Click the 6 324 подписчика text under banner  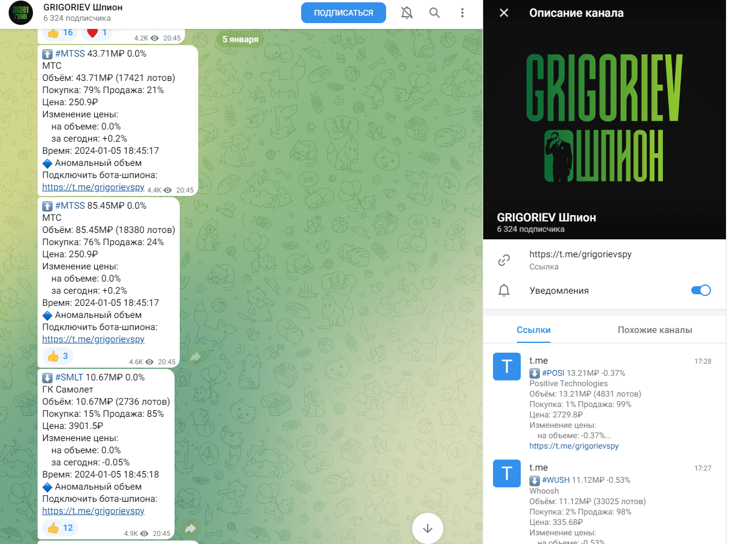(x=531, y=229)
